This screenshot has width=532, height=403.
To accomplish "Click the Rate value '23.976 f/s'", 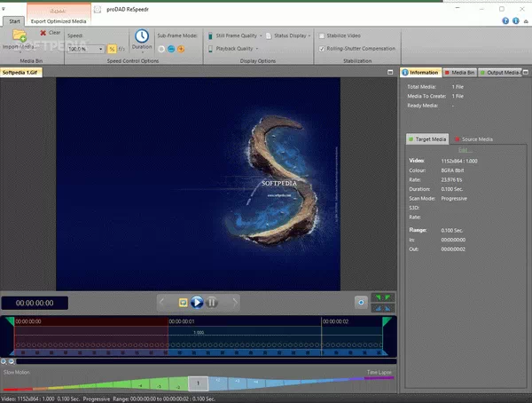I will (451, 180).
